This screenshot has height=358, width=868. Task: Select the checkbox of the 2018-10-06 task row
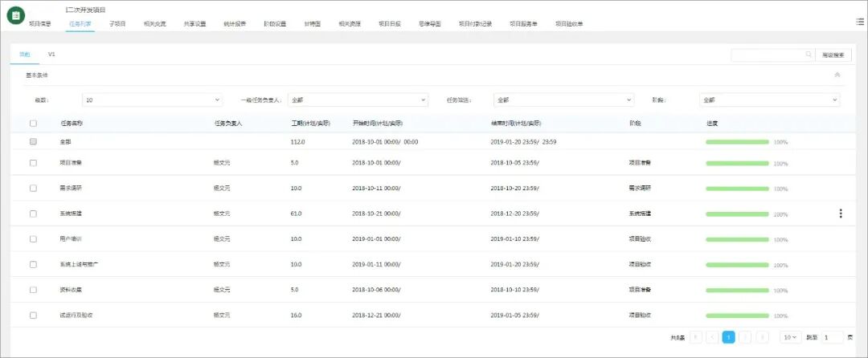[x=33, y=290]
